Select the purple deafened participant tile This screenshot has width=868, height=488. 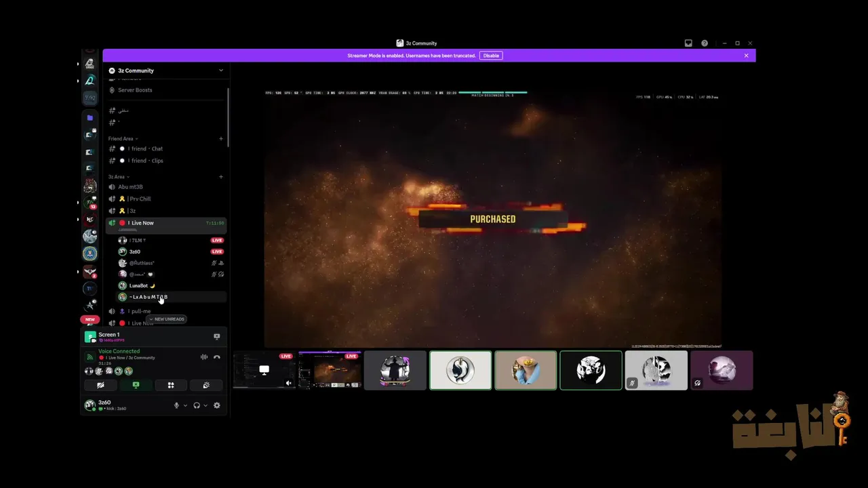coord(722,370)
